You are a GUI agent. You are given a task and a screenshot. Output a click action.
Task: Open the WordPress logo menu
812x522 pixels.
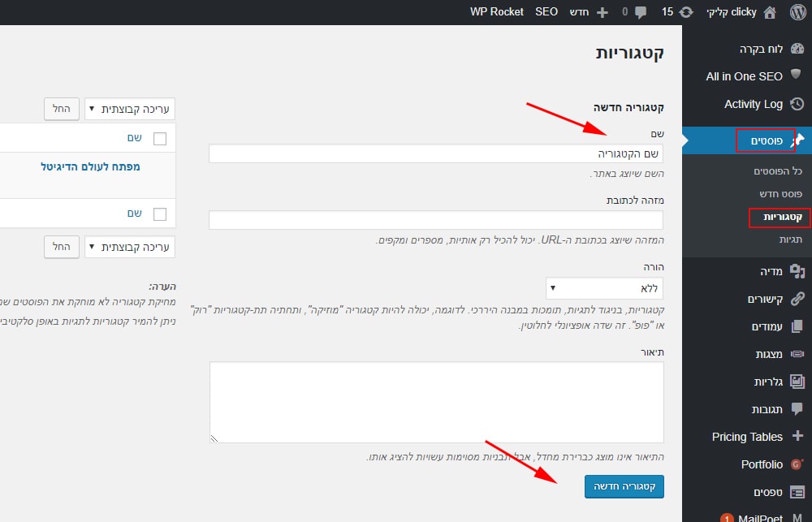pyautogui.click(x=798, y=12)
